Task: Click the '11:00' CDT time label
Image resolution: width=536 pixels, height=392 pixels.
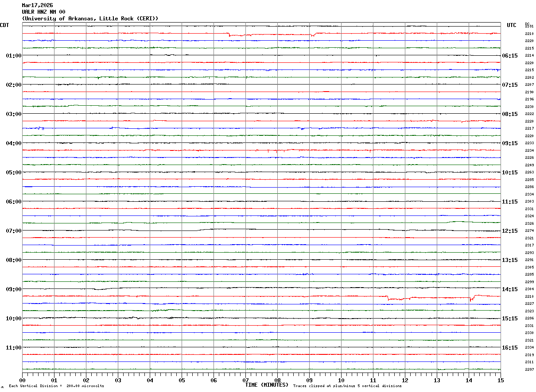Action: [14, 348]
